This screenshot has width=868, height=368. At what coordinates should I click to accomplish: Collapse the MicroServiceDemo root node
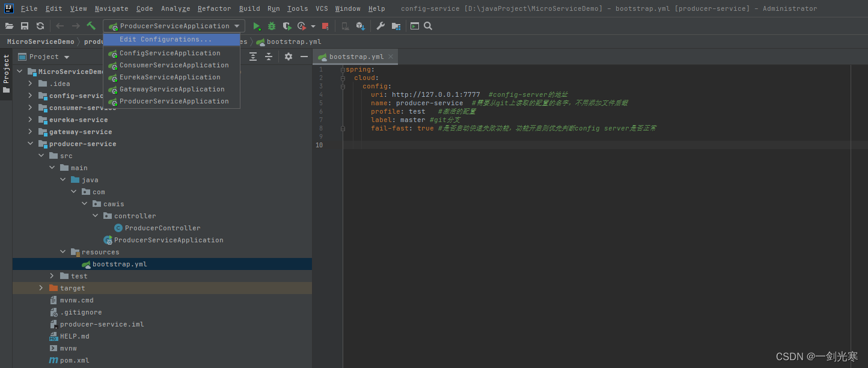pos(20,72)
